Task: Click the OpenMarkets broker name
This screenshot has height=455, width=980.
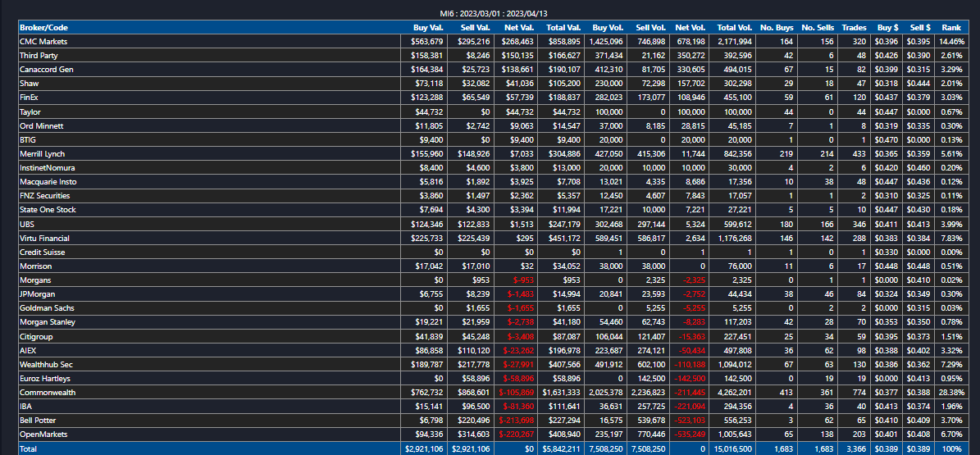Action: coord(43,435)
